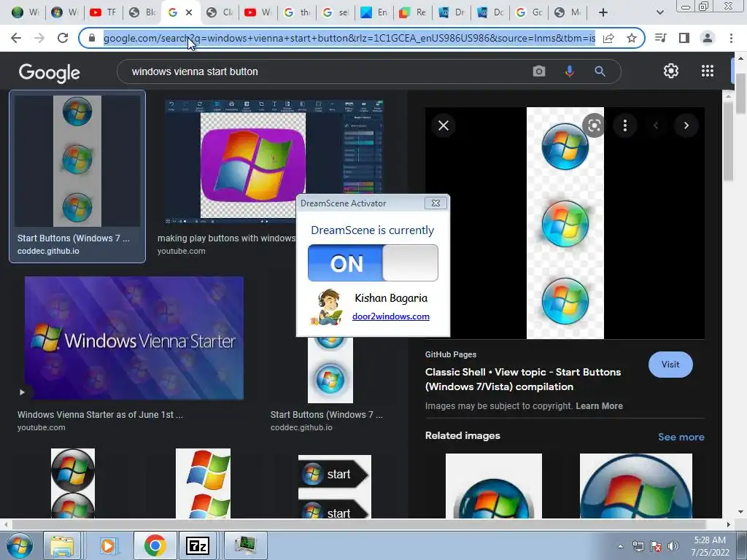
Task: Go back to the previous page
Action: (x=16, y=38)
